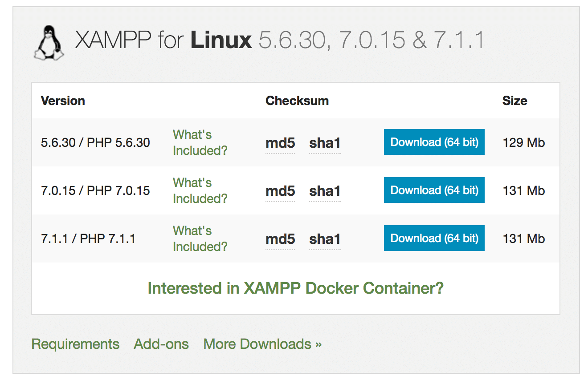Click the 5.6.30 / PHP 5.6.30 version text

click(x=95, y=143)
